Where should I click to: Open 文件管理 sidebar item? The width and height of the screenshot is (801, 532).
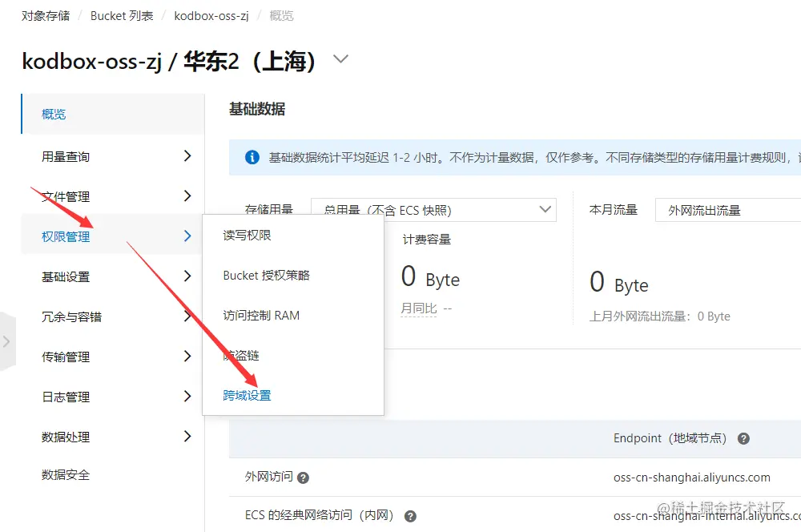(x=66, y=196)
